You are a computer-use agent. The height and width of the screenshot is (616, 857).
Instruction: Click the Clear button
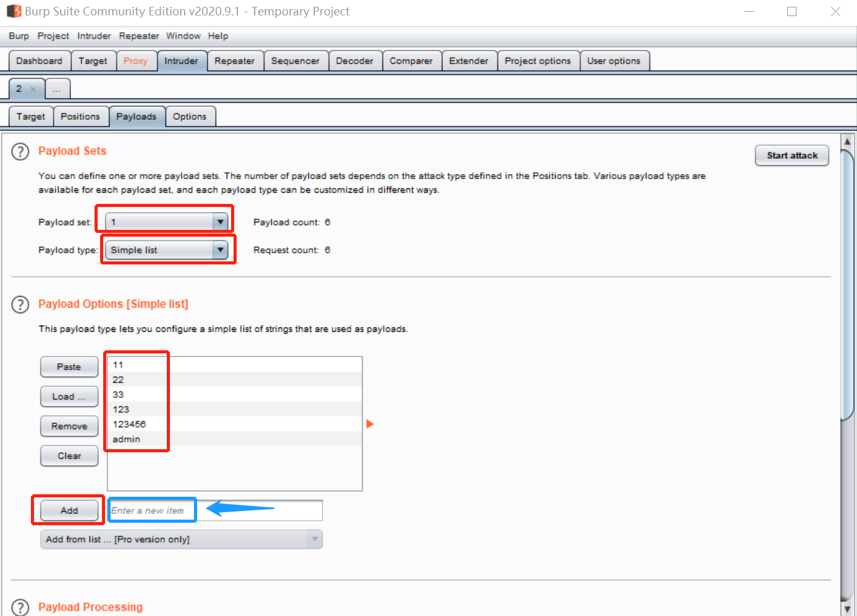point(69,456)
